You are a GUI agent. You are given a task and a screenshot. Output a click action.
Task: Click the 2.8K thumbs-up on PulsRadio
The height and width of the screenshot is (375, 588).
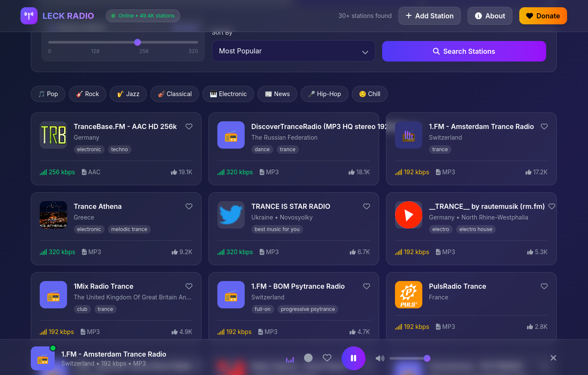[x=537, y=327]
